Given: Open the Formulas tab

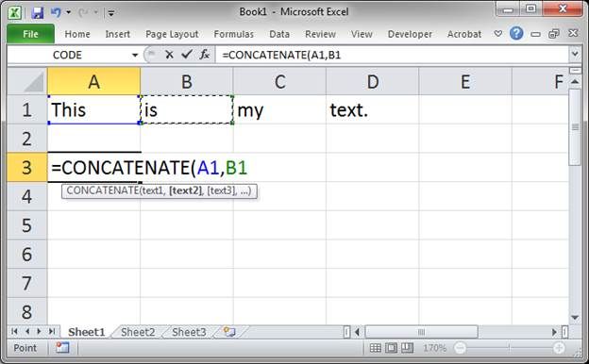Looking at the screenshot, I should (234, 34).
